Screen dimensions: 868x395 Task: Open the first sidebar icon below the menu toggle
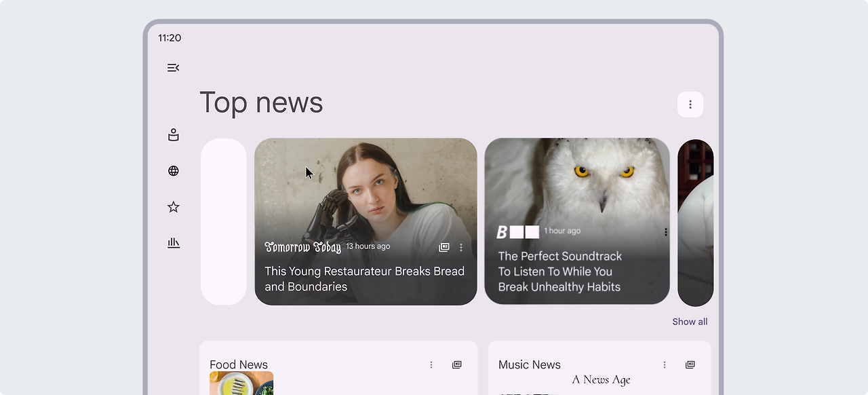pyautogui.click(x=174, y=135)
